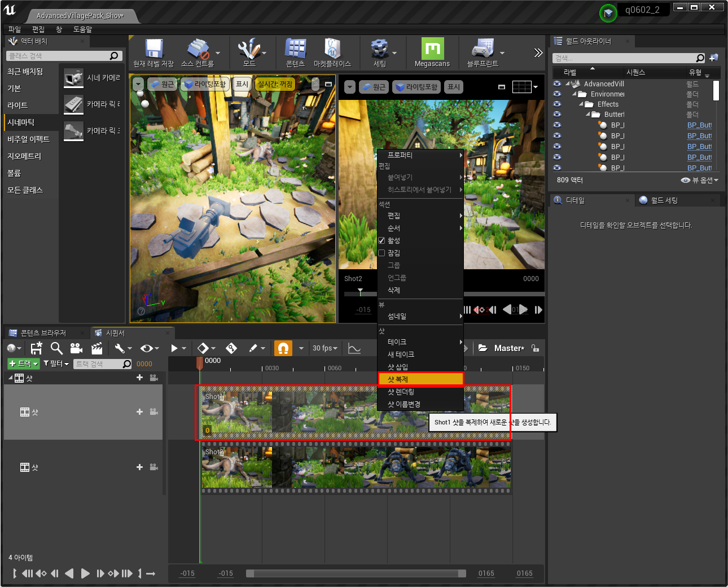
Task: Click the first BP_Butt type link in Outliner
Action: tap(699, 125)
